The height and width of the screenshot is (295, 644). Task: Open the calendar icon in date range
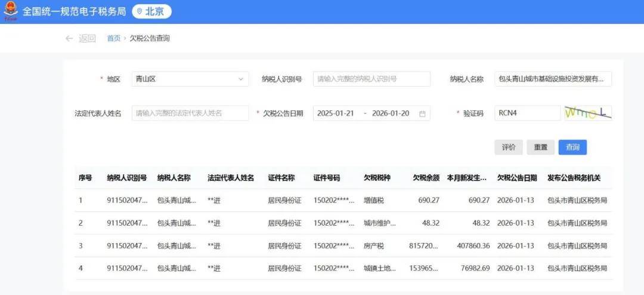[422, 113]
